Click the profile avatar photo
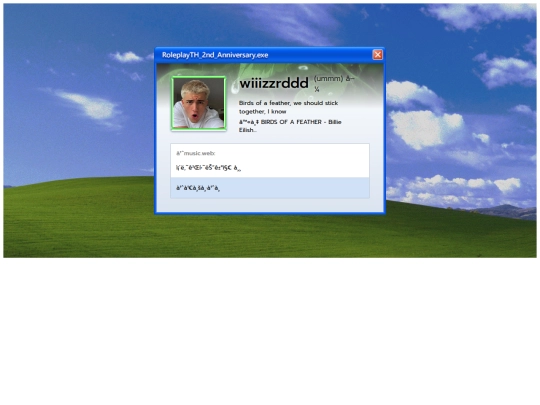 (199, 103)
